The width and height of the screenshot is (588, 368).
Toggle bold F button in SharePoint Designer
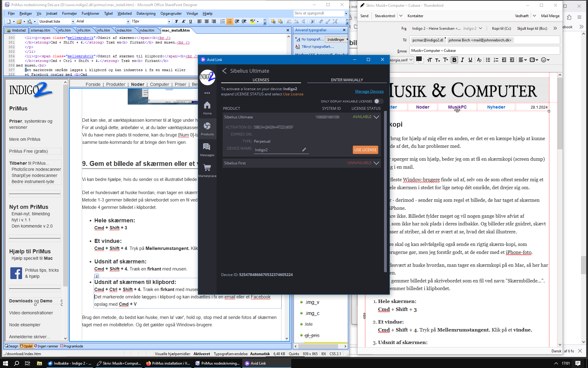[x=176, y=21]
